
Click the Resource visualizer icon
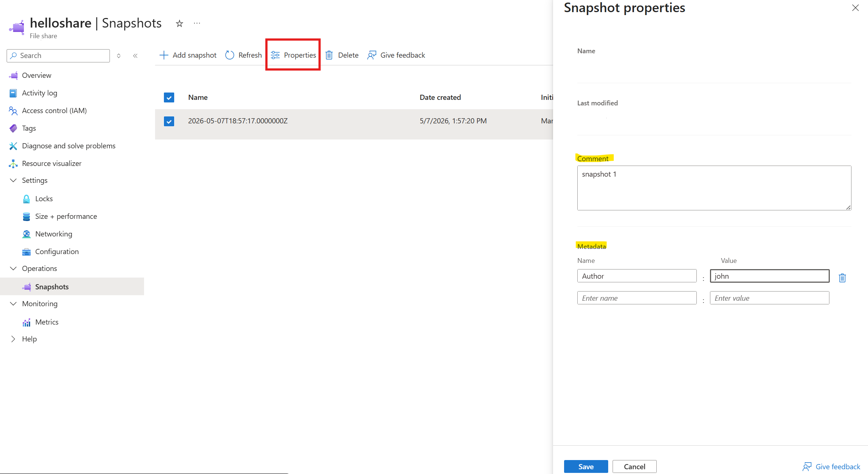(13, 163)
